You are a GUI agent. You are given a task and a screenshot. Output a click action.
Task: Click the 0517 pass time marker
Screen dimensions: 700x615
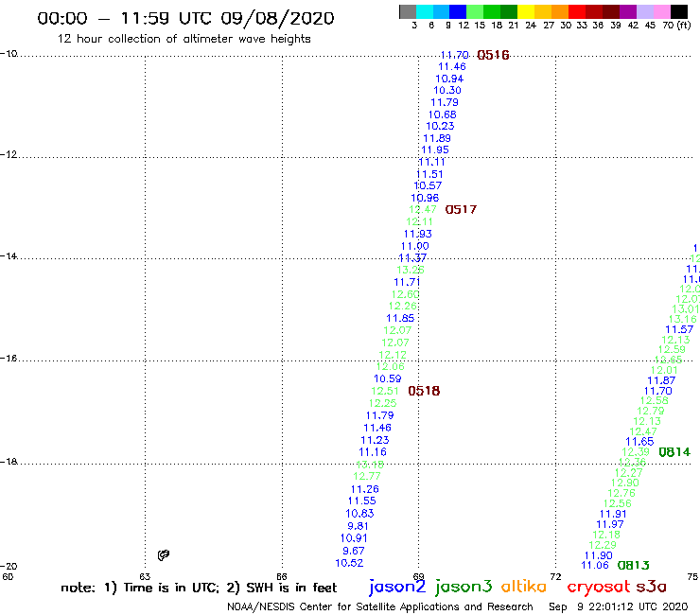point(461,209)
